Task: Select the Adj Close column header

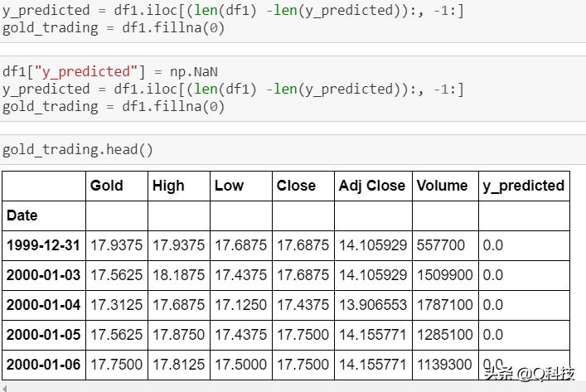Action: click(372, 186)
